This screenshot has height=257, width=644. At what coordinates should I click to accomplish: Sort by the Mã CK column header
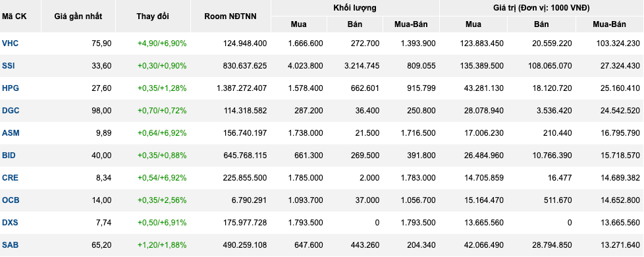(14, 16)
